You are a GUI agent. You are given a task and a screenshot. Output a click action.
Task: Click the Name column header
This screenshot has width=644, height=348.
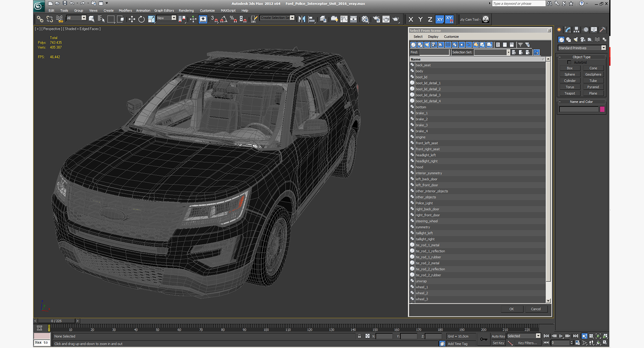pos(477,59)
